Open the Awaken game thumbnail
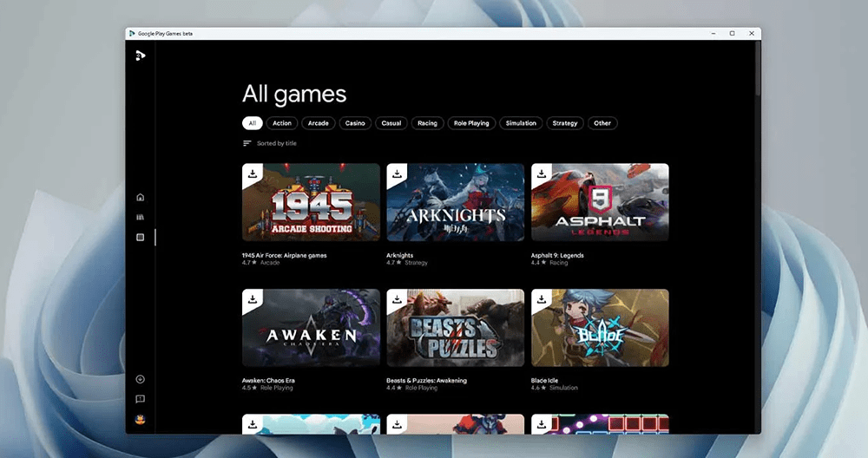 click(311, 328)
